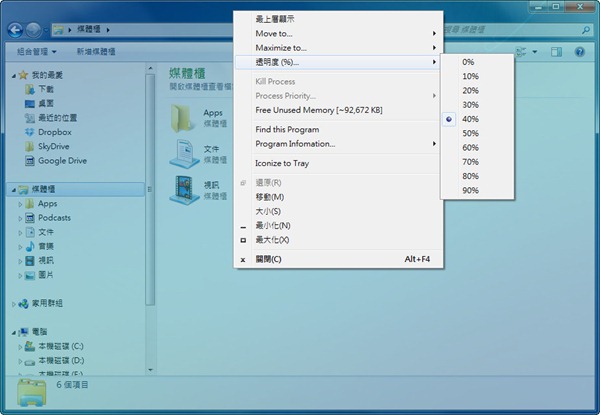Click the 新增媒體櫃 new library button
The width and height of the screenshot is (600, 415).
[x=96, y=51]
